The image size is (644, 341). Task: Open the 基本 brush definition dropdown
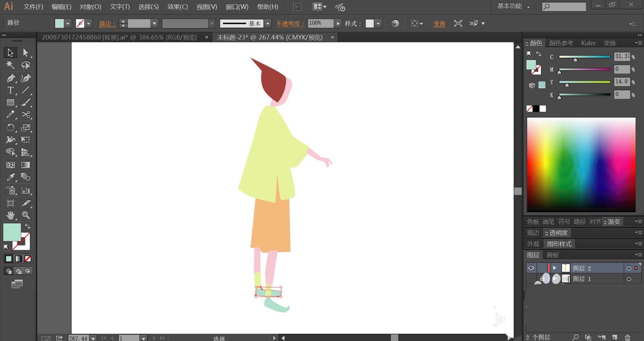click(268, 23)
